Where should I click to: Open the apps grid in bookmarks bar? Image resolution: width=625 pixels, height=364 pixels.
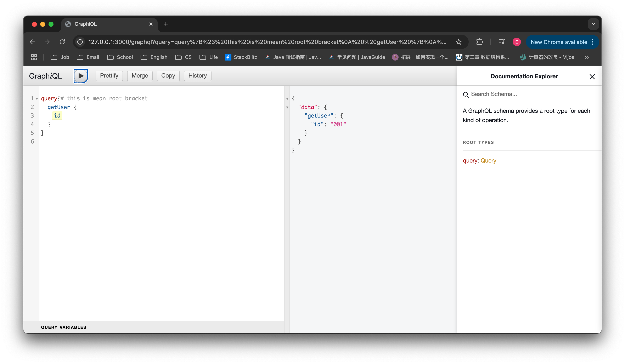[x=34, y=57]
